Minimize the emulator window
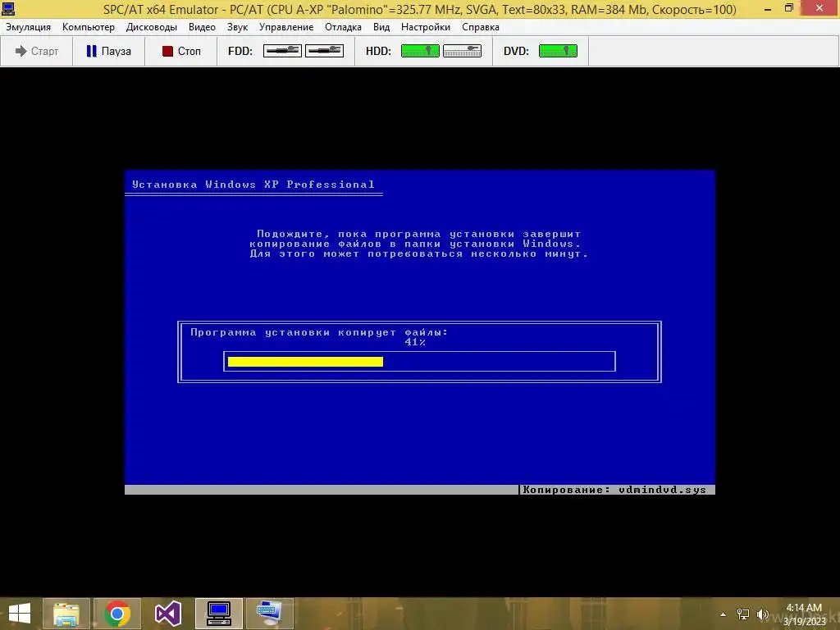This screenshot has width=840, height=630. (767, 8)
